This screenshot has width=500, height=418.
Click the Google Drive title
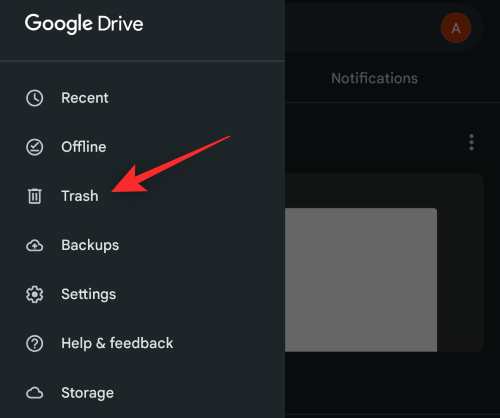click(x=84, y=24)
